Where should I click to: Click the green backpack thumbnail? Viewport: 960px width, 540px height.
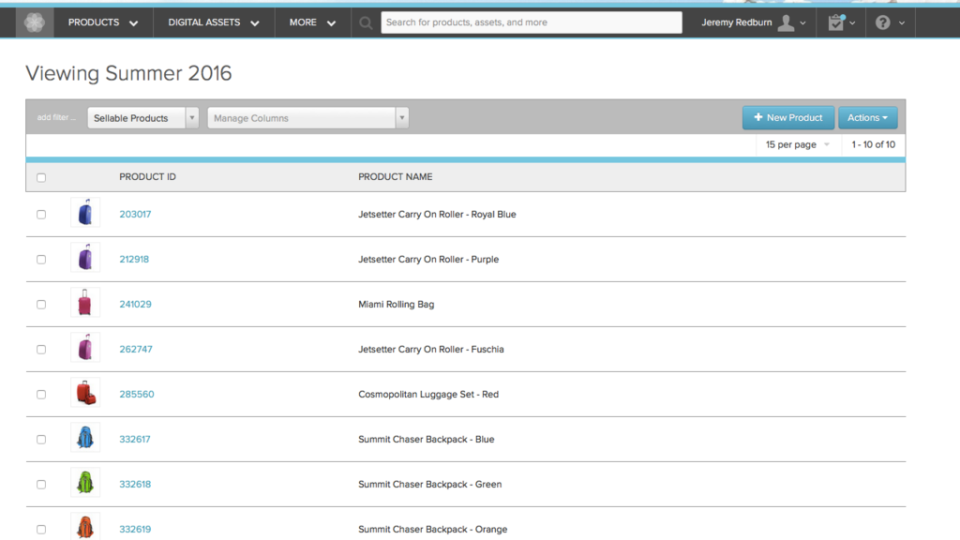[85, 484]
